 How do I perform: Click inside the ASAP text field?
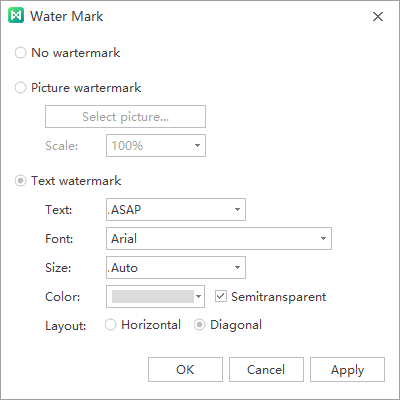169,210
